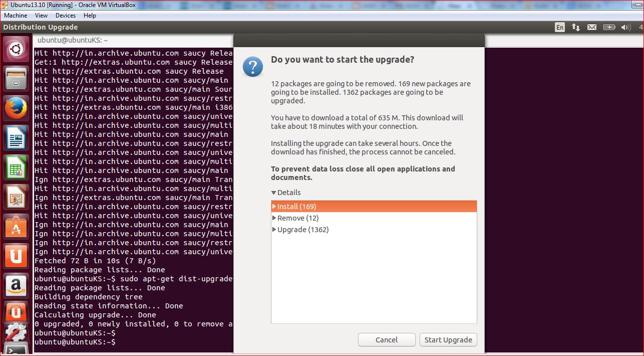This screenshot has width=644, height=356.
Task: Click the 'Building dependency tree' terminal line
Action: pos(88,297)
